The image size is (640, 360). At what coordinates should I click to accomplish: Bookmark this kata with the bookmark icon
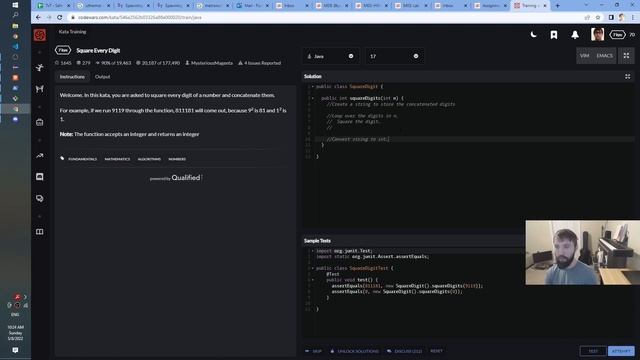coord(554,35)
